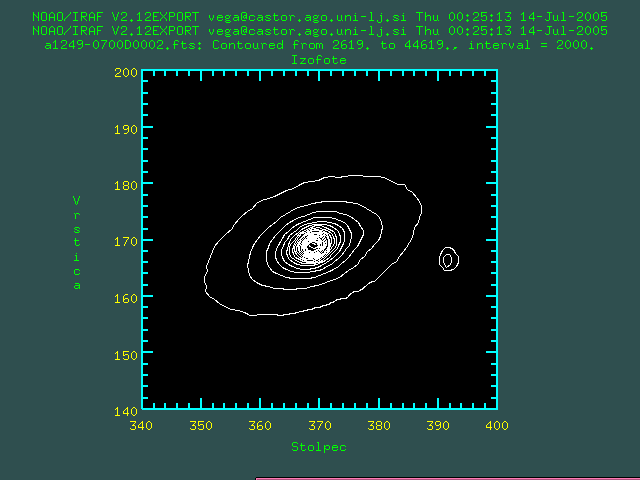The height and width of the screenshot is (480, 640).
Task: Click the 'a1249-0700D0002.fts: Contoured from' line
Action: 320,45
